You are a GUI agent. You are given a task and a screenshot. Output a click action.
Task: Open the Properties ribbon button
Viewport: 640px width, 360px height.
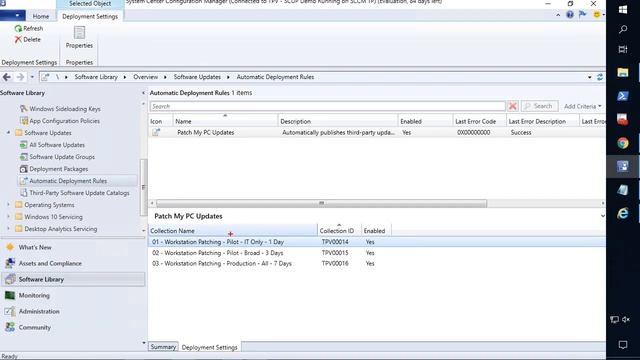click(79, 38)
